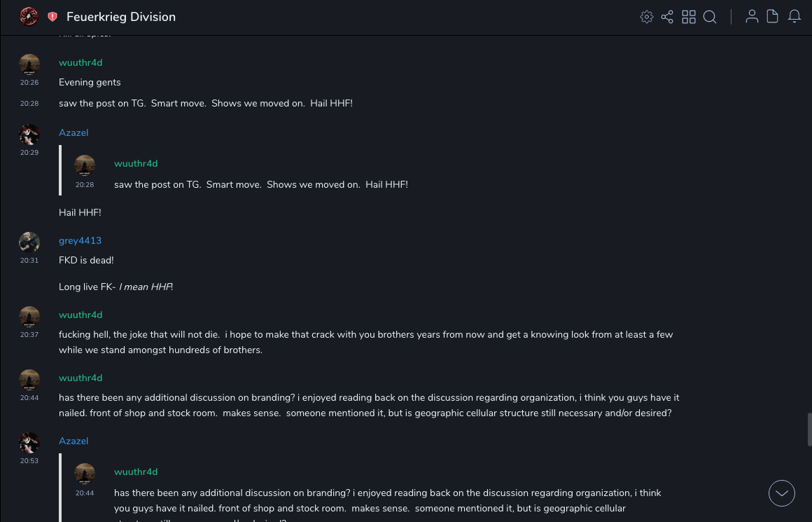Open message search magnifier icon
Screen dimensions: 812x522
point(710,17)
